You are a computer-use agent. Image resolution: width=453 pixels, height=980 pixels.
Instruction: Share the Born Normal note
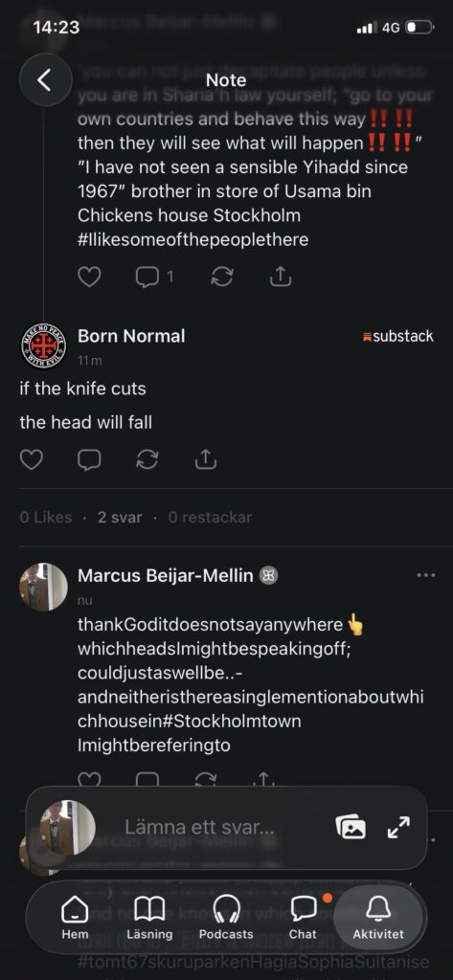coord(205,459)
